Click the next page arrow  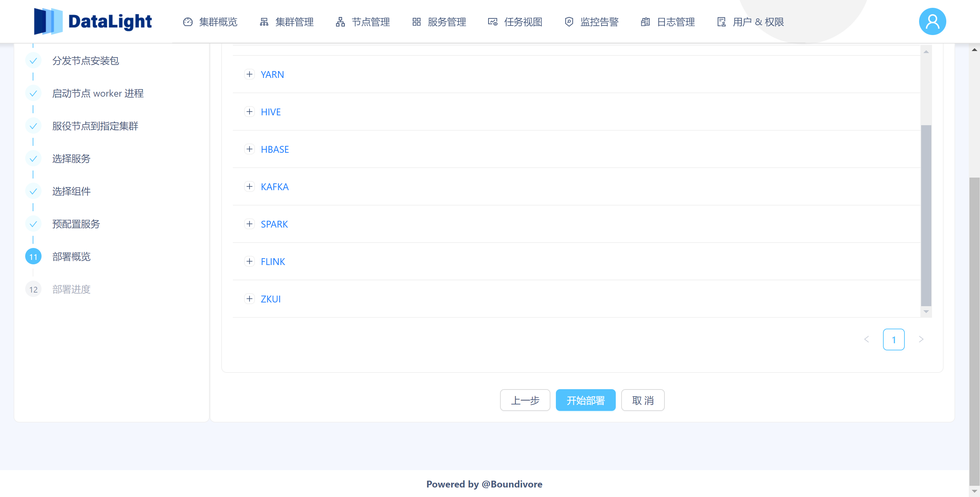pos(921,339)
